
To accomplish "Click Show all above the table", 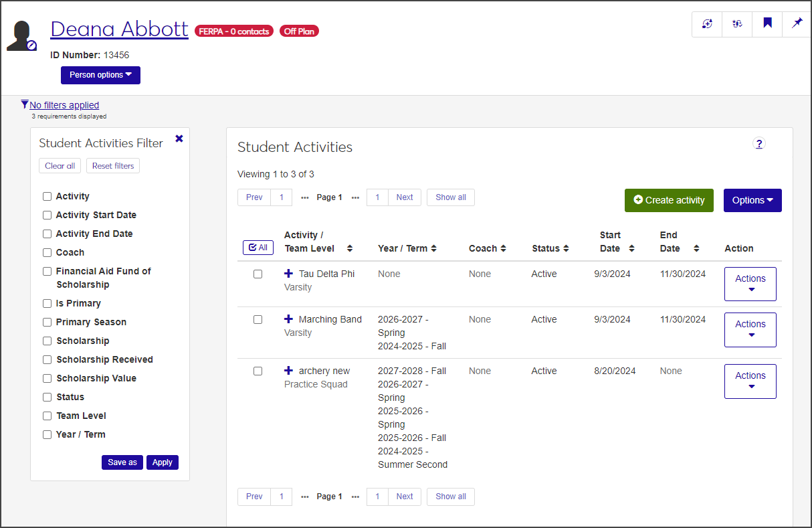I will (450, 197).
